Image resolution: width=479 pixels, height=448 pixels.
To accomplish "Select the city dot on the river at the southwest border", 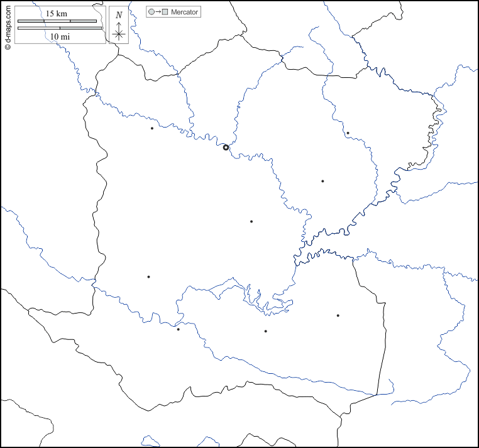I will pyautogui.click(x=178, y=329).
